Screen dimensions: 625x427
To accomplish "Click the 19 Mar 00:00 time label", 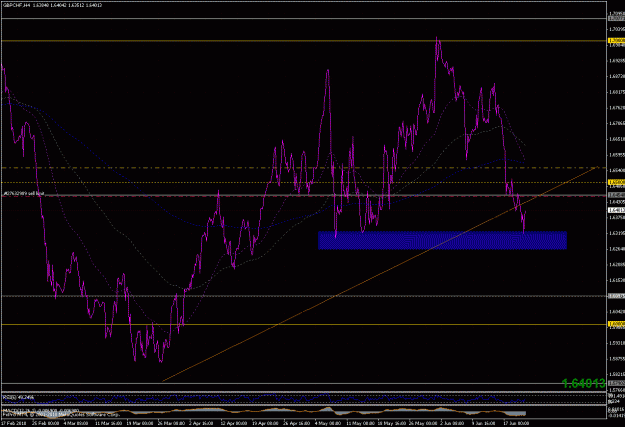I will (x=140, y=423).
